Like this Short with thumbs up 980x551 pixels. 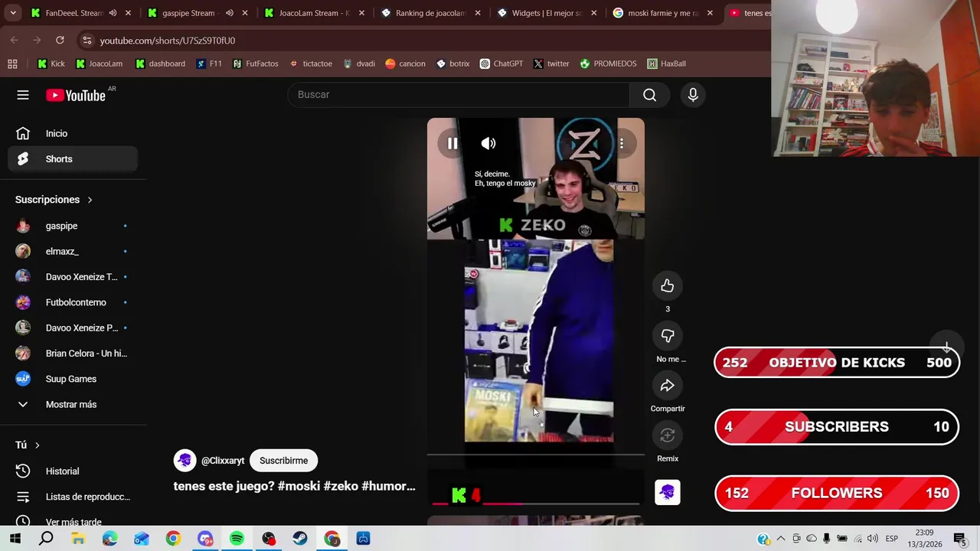click(668, 285)
